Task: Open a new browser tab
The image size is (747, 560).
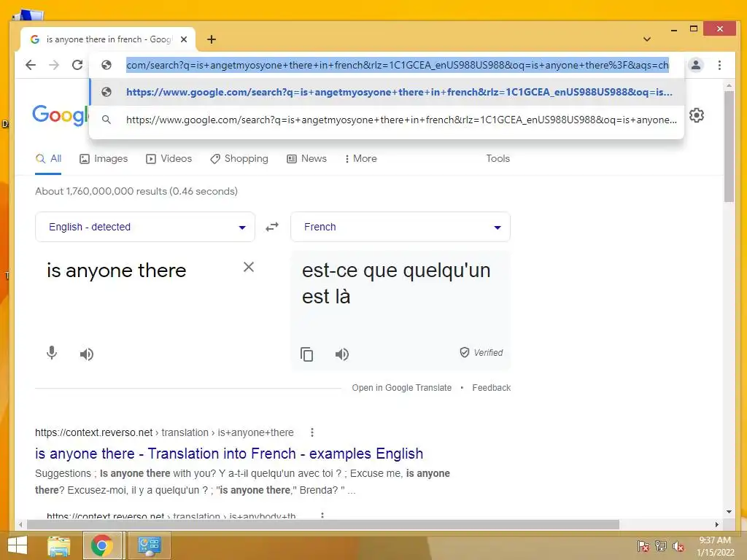Action: pos(212,39)
